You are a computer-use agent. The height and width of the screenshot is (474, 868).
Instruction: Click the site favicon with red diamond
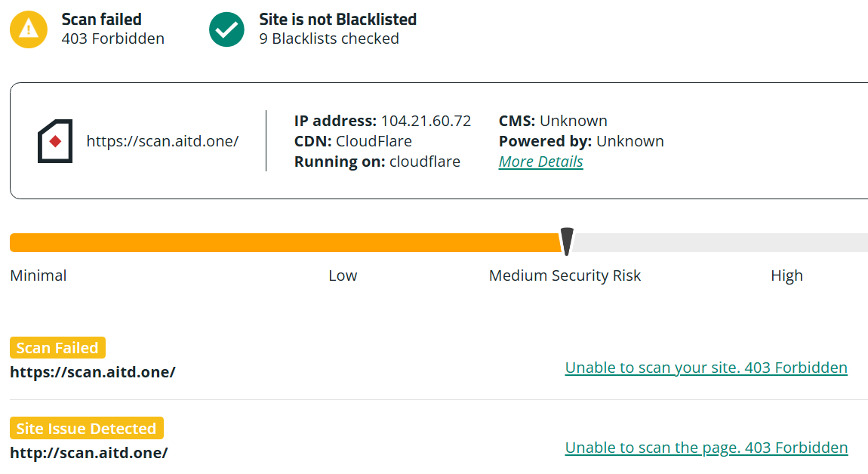coord(55,141)
